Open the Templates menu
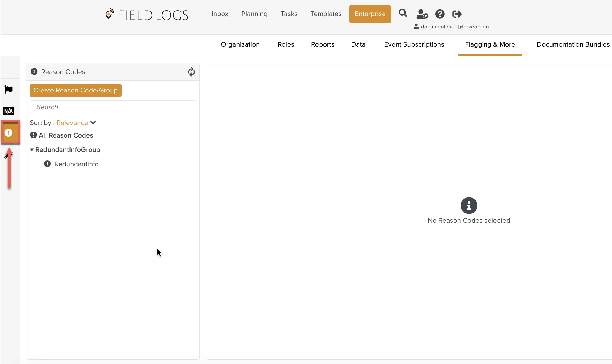The width and height of the screenshot is (612, 364). (326, 14)
